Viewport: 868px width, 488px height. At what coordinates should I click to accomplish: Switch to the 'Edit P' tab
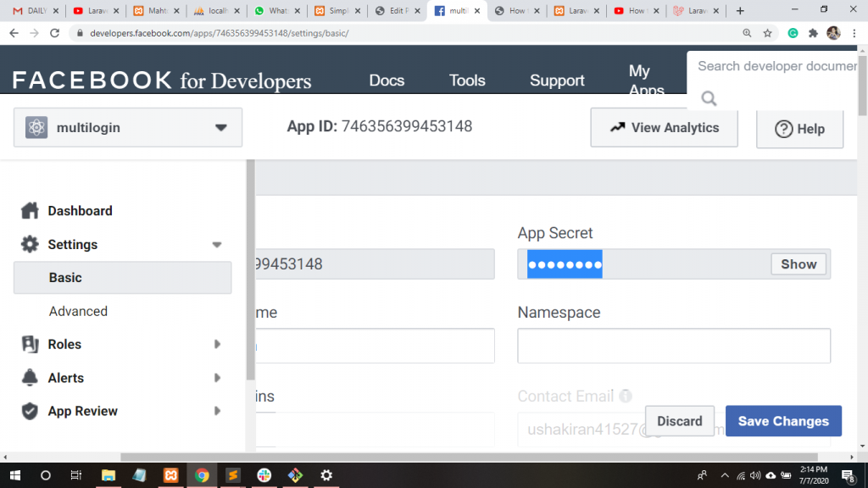[x=397, y=10]
